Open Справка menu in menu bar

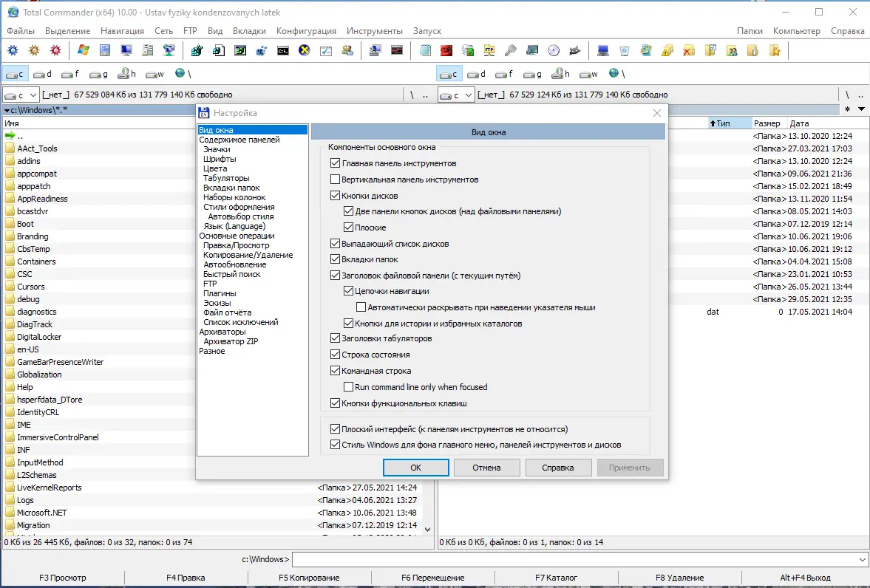[847, 31]
